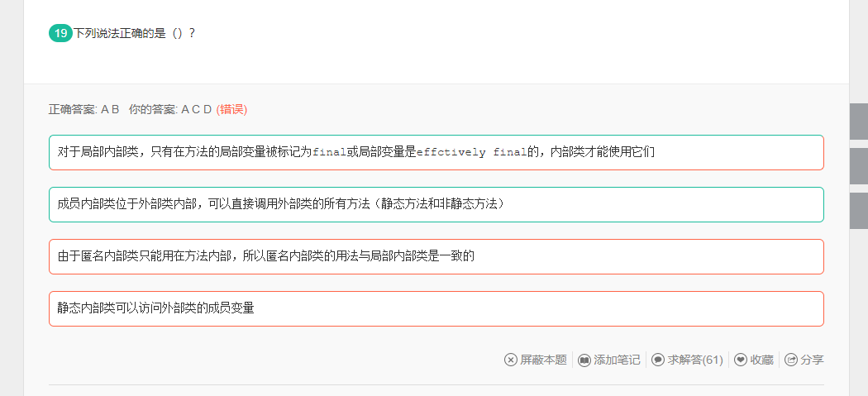868x396 pixels.
Task: Select the 成员内部类 answer option
Action: tap(436, 204)
